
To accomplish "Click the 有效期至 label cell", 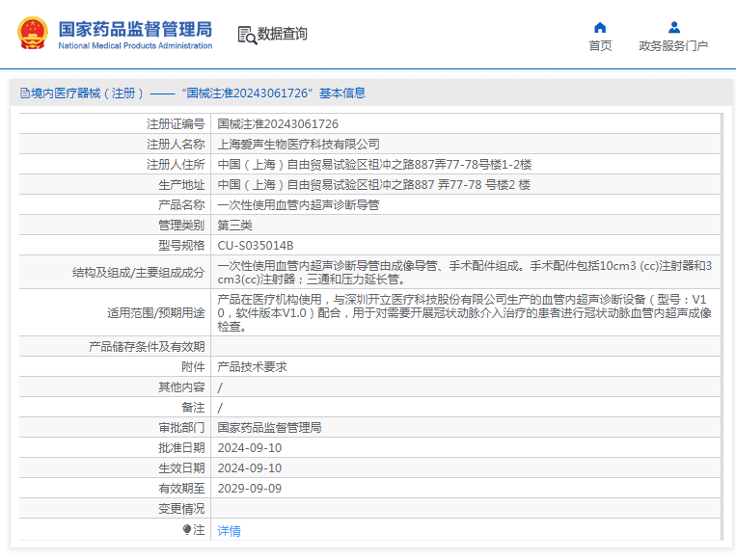I will [115, 488].
